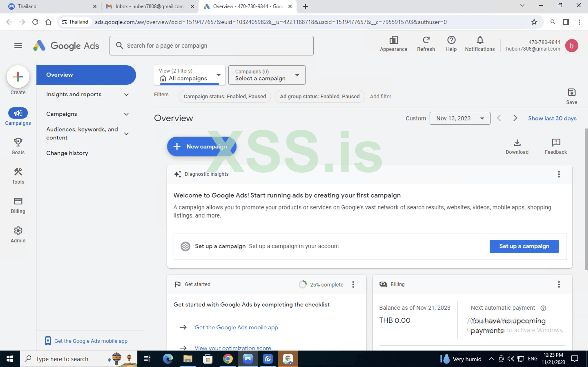This screenshot has width=588, height=367.
Task: Click the Refresh icon
Action: pos(426,44)
